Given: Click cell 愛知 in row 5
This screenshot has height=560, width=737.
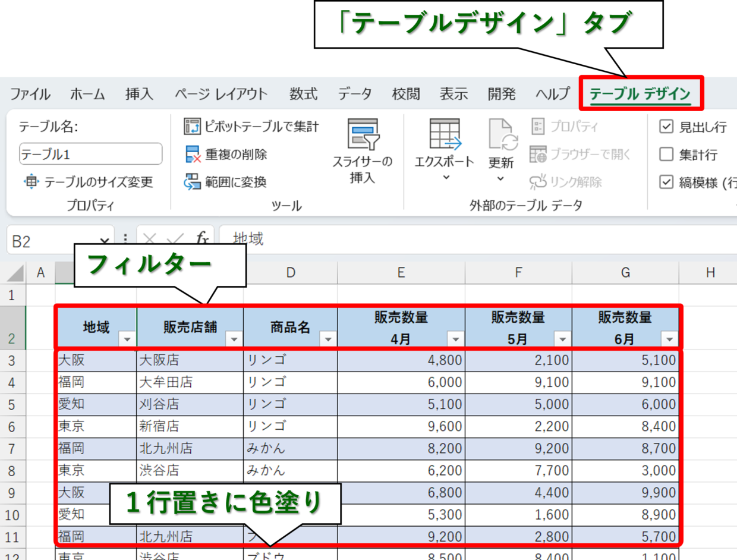Looking at the screenshot, I should pyautogui.click(x=96, y=404).
